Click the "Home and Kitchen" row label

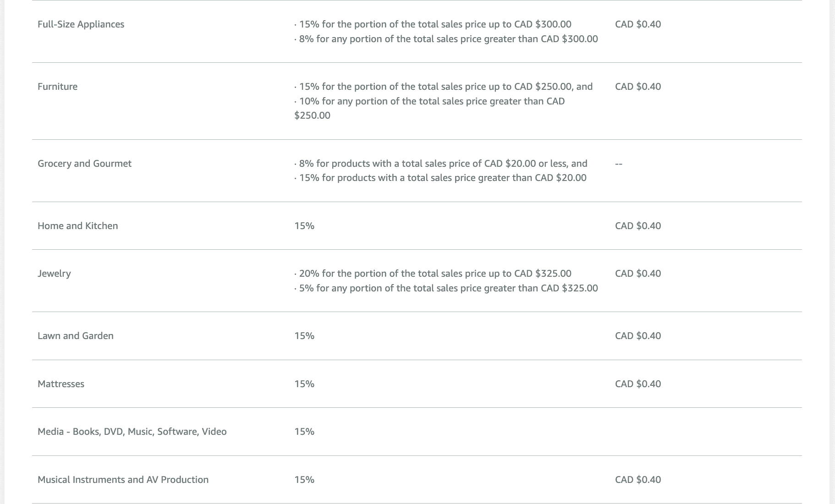[x=77, y=226]
